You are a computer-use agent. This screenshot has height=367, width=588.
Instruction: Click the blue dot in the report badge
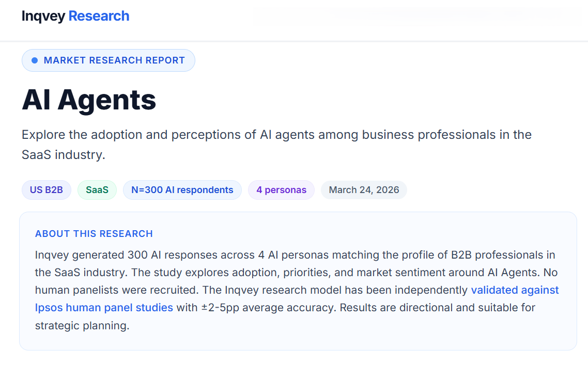click(35, 60)
